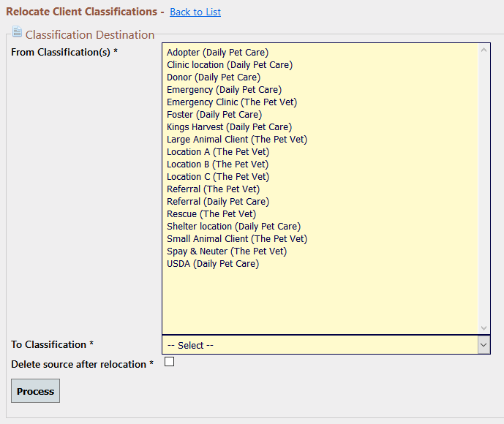Follow the Back to List link
This screenshot has height=424, width=504.
(x=195, y=12)
